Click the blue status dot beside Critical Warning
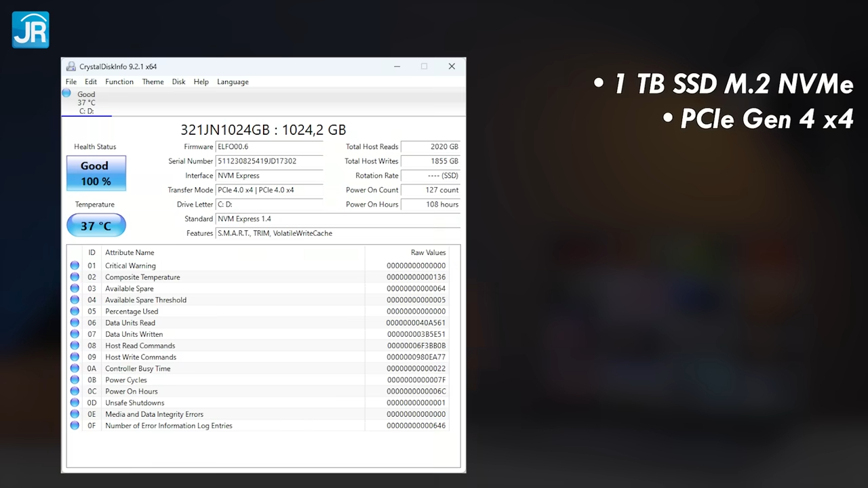868x488 pixels. tap(75, 265)
